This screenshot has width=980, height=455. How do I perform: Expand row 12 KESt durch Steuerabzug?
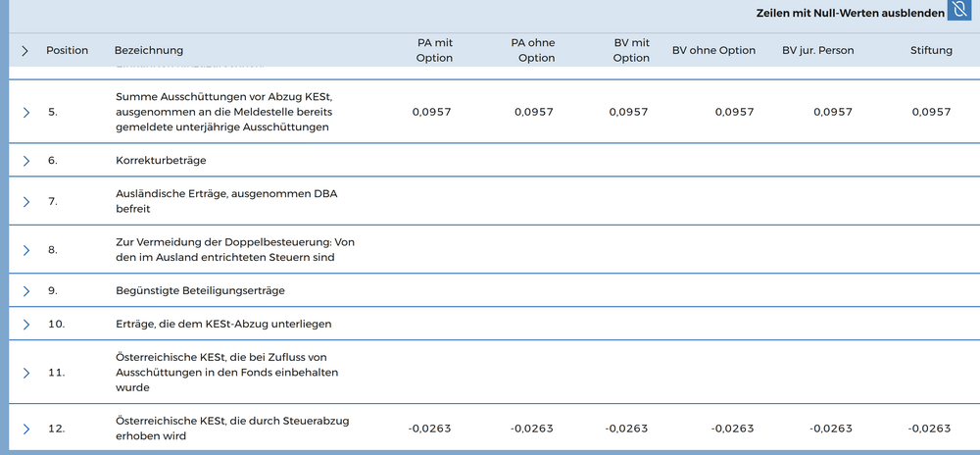point(26,429)
